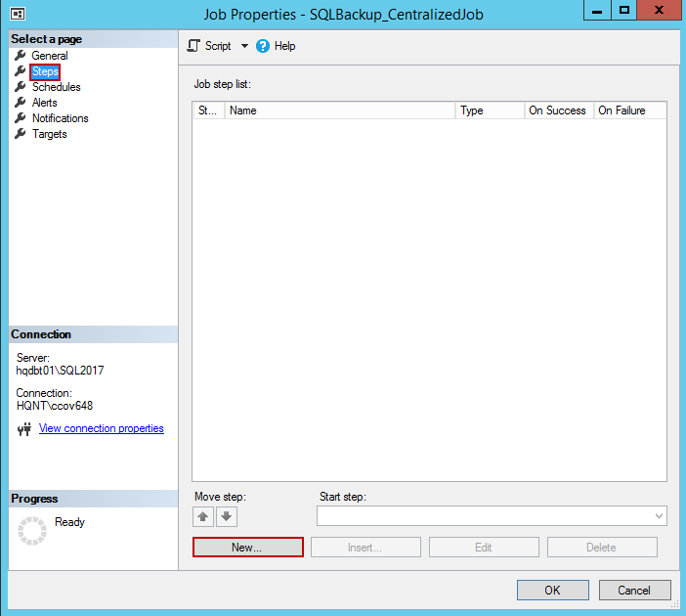Click the Targets page wrench icon
This screenshot has width=686, height=616.
(21, 134)
